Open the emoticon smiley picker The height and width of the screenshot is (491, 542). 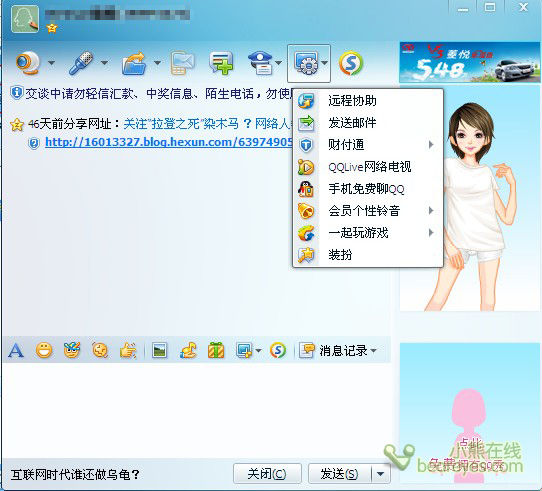(44, 350)
